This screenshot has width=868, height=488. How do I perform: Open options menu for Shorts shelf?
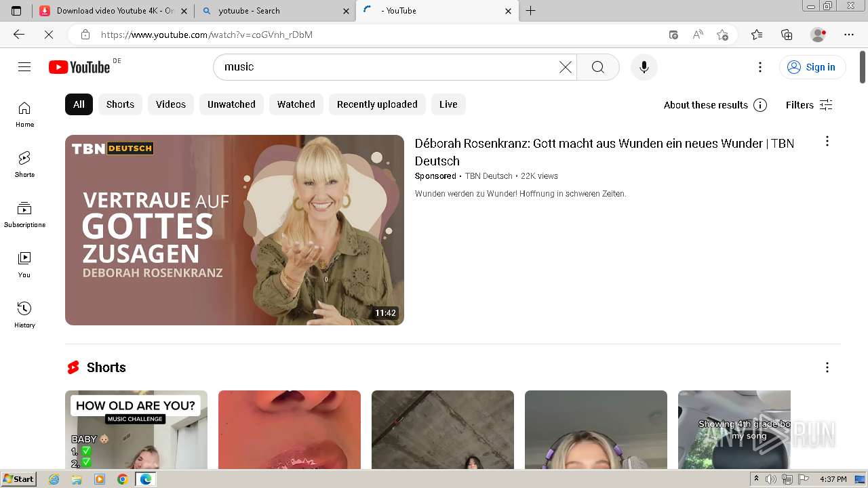827,367
